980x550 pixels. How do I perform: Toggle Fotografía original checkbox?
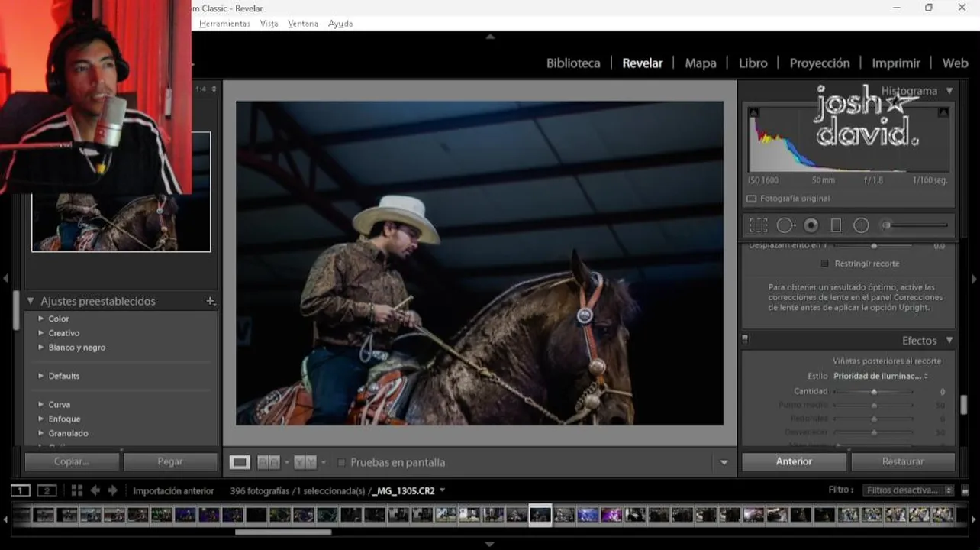(x=752, y=199)
